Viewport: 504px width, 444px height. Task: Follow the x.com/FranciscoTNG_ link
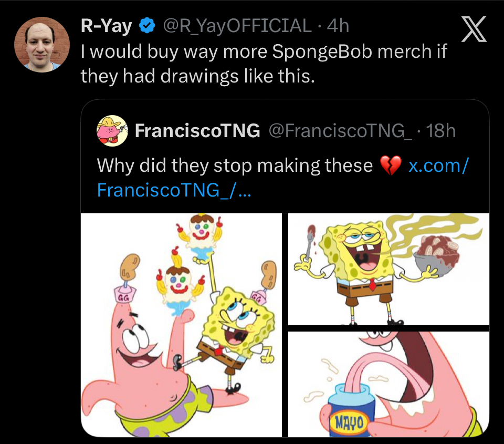point(438,166)
